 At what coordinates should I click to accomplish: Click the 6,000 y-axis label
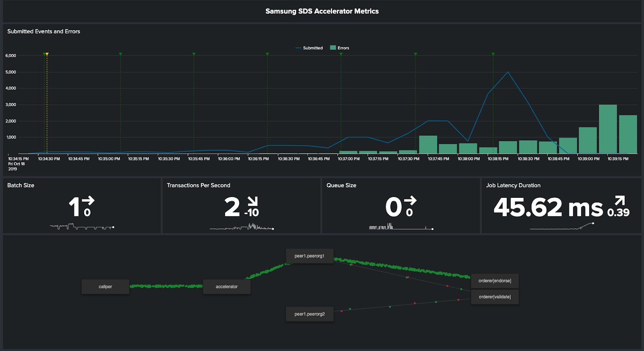point(11,55)
